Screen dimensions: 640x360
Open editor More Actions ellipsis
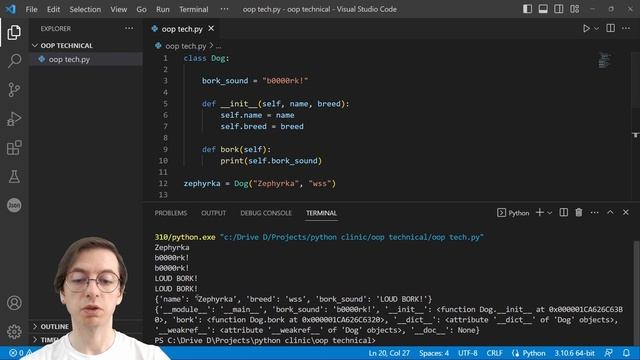(x=626, y=28)
